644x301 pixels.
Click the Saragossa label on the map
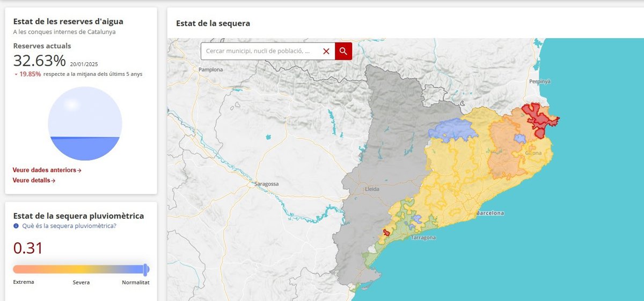point(266,184)
